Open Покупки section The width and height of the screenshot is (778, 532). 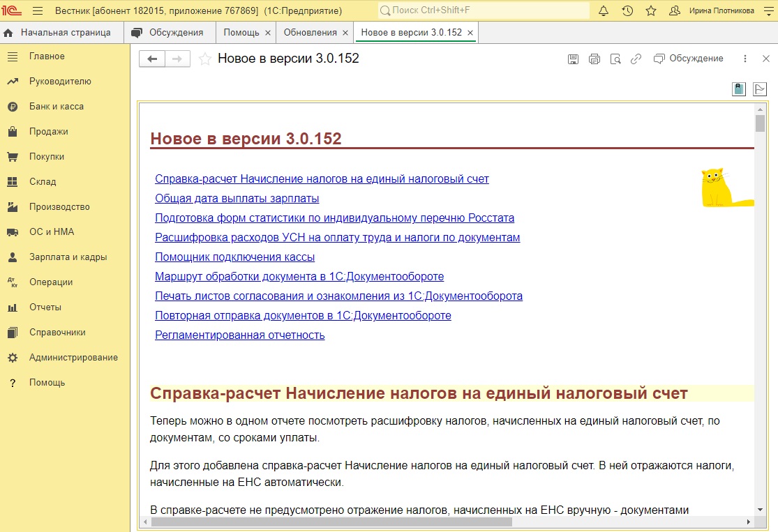tap(65, 157)
